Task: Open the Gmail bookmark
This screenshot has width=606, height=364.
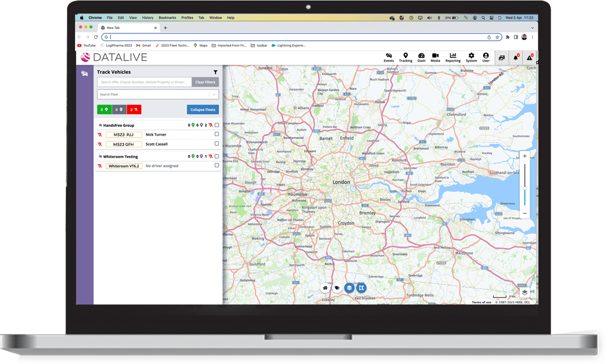Action: point(143,46)
